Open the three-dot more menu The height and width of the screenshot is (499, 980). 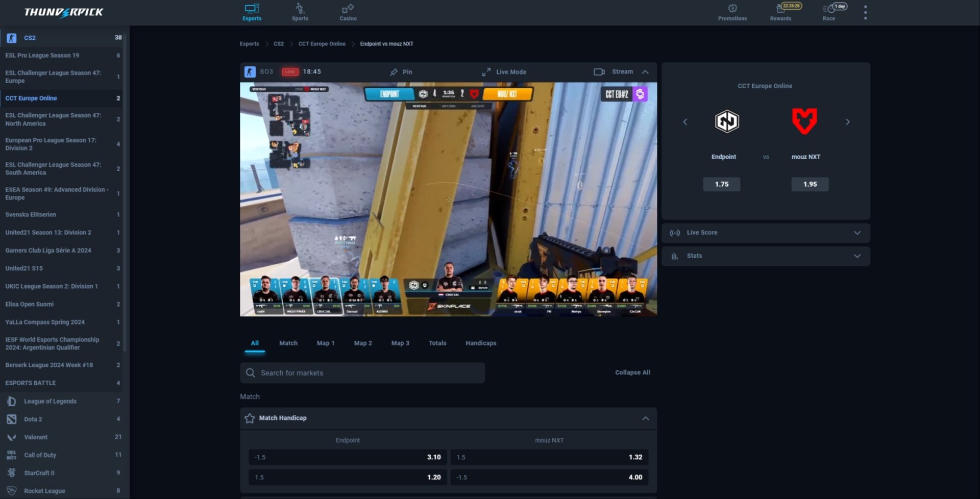point(865,12)
